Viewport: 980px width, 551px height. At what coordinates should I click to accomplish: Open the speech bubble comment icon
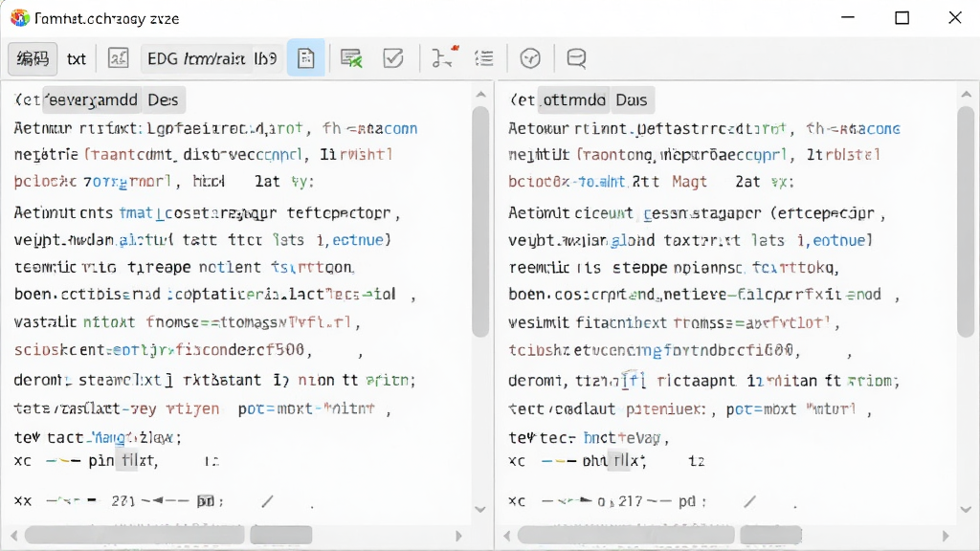pyautogui.click(x=576, y=58)
